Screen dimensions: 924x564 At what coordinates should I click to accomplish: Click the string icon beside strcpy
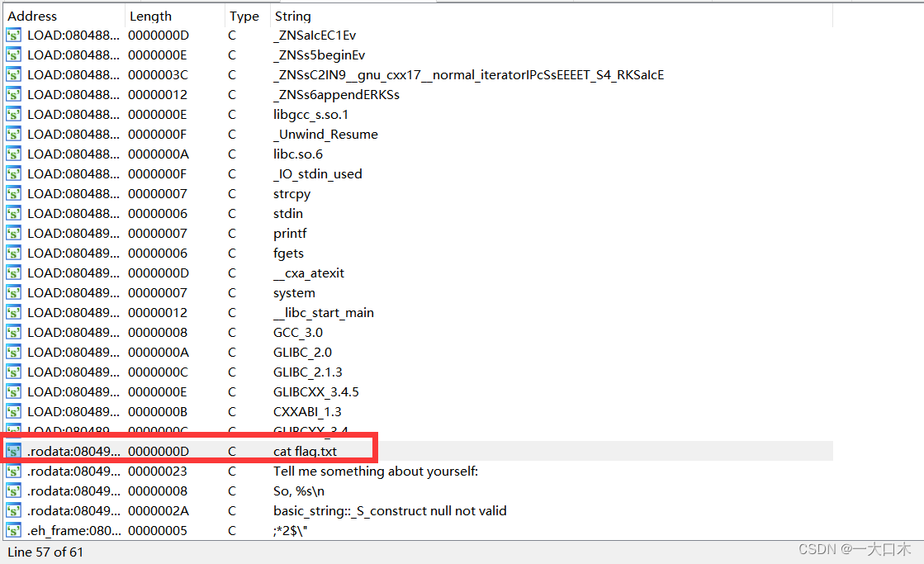pos(13,193)
